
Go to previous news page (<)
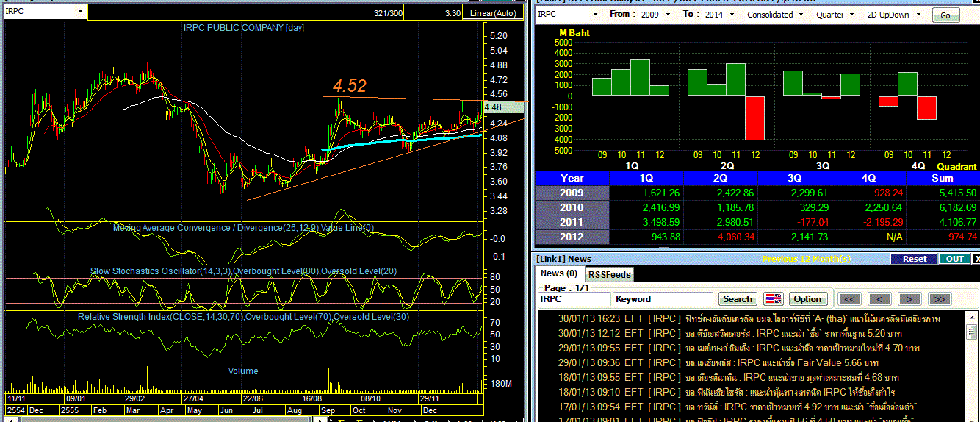coord(879,299)
